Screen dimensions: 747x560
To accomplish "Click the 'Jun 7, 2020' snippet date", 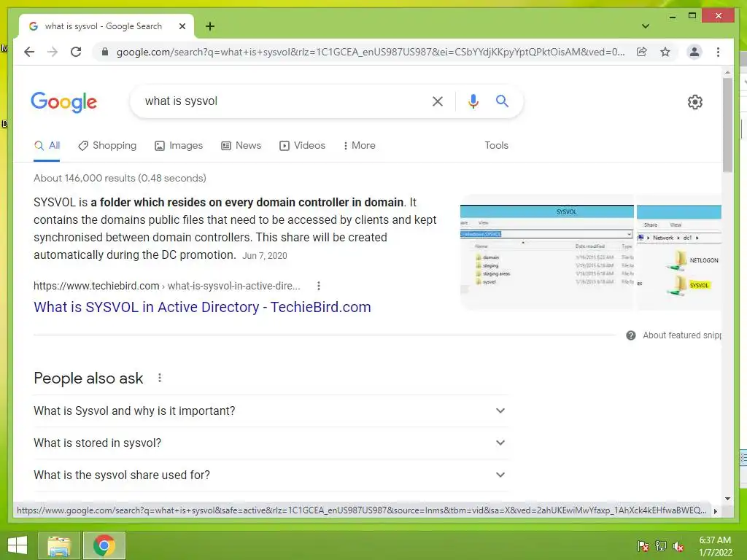I will point(265,256).
